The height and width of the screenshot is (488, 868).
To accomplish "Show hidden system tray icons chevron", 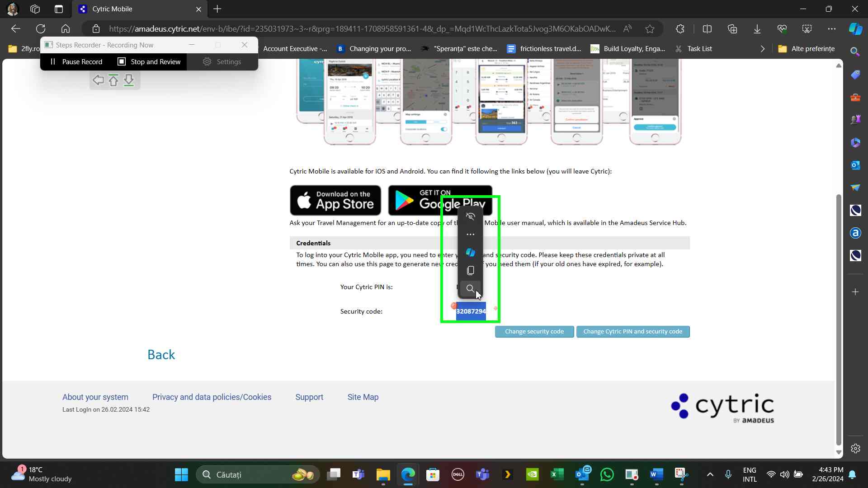I will [x=710, y=474].
